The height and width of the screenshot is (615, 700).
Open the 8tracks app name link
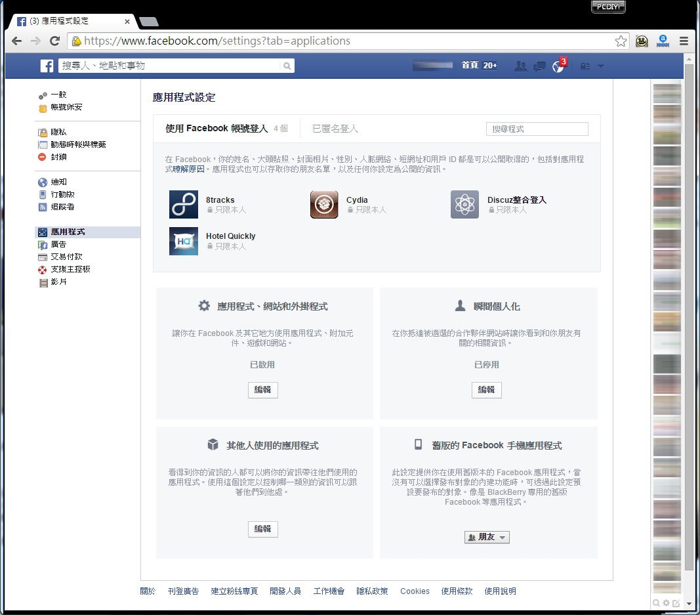[x=220, y=200]
